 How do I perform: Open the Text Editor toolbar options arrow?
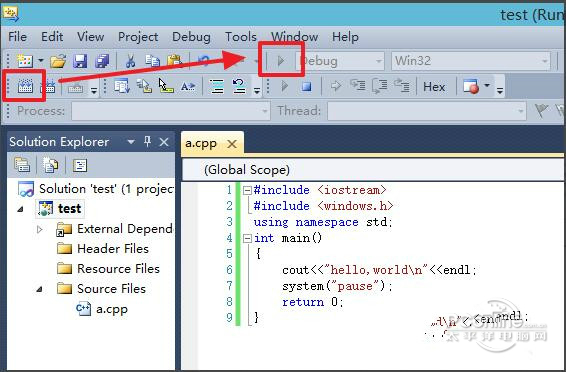(x=257, y=91)
